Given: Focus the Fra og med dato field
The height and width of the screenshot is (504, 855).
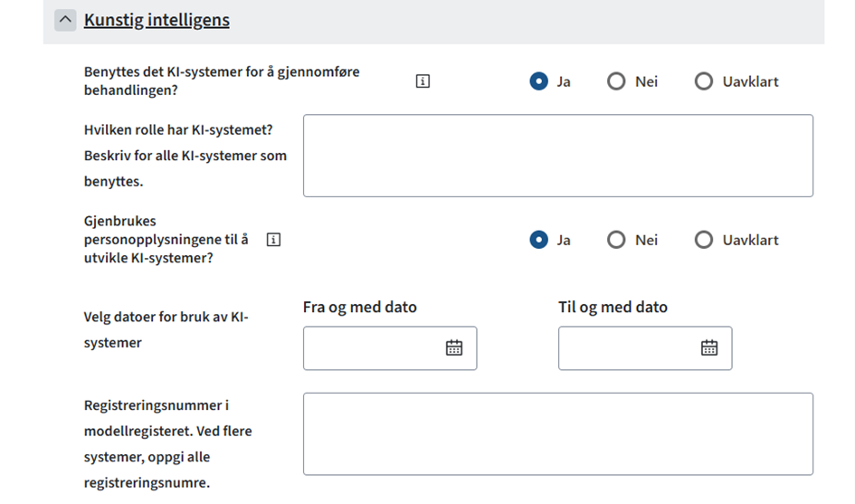Looking at the screenshot, I should pyautogui.click(x=373, y=348).
